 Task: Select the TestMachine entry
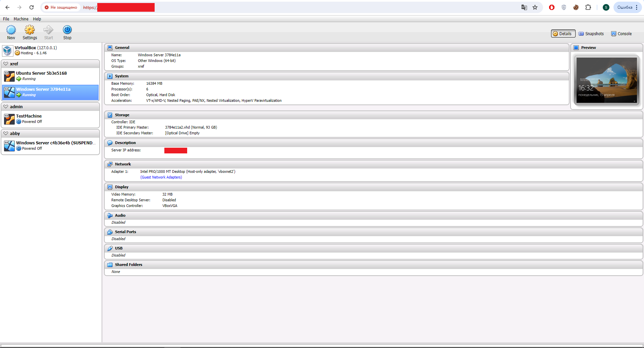[50, 119]
